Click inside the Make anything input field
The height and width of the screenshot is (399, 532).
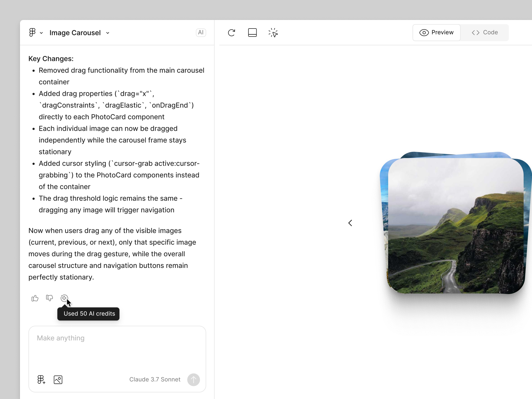click(116, 346)
